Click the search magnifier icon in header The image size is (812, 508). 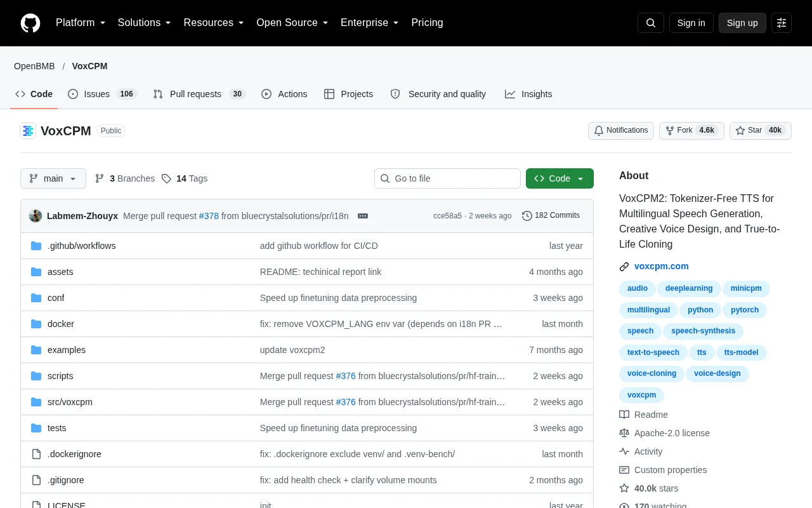[x=651, y=23]
